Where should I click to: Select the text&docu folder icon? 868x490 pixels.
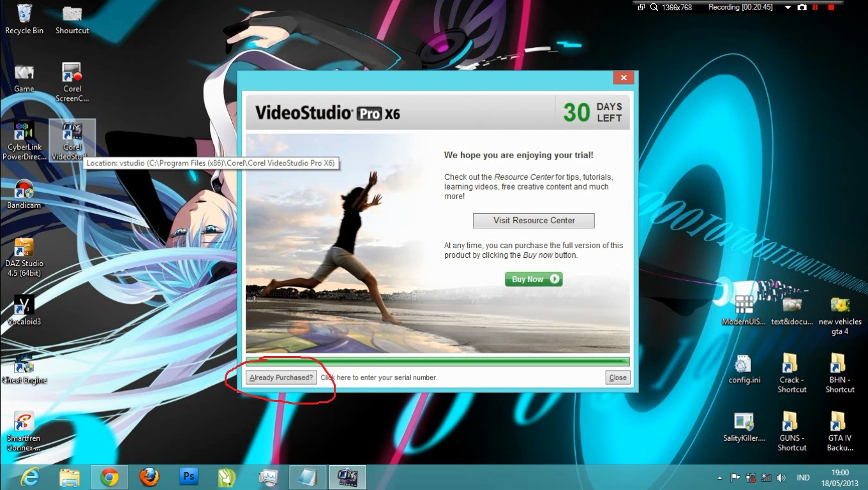(x=792, y=311)
